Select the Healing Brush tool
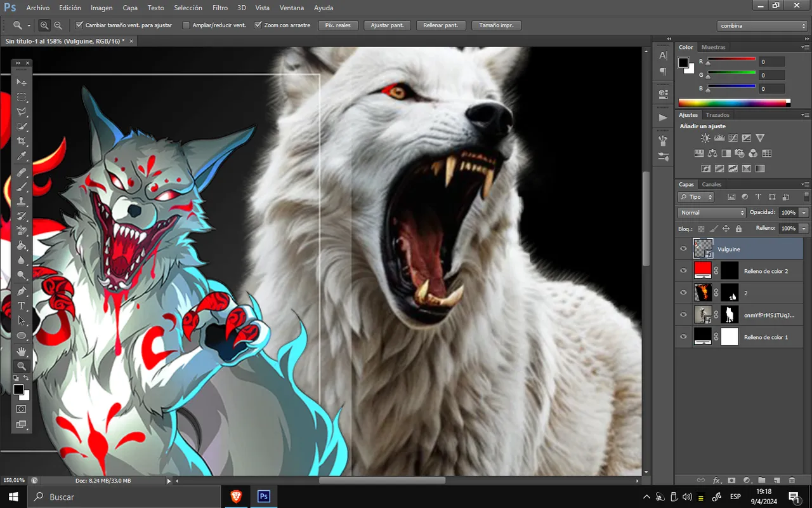The width and height of the screenshot is (812, 508). tap(22, 173)
